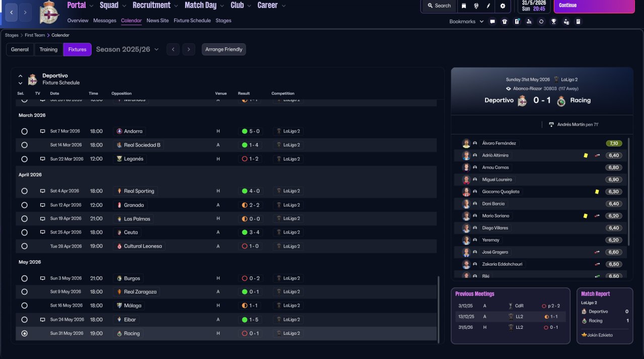Click the Arrange Friendly button
This screenshot has width=644, height=359.
pos(224,49)
